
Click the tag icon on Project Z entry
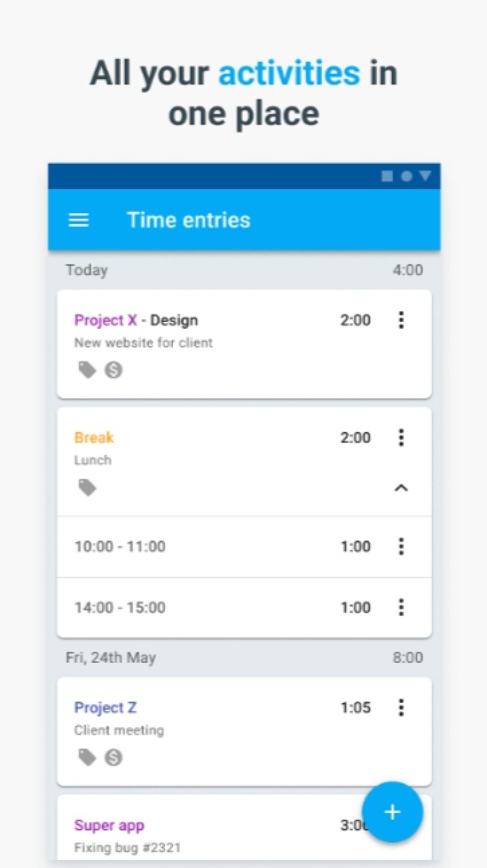pos(87,757)
